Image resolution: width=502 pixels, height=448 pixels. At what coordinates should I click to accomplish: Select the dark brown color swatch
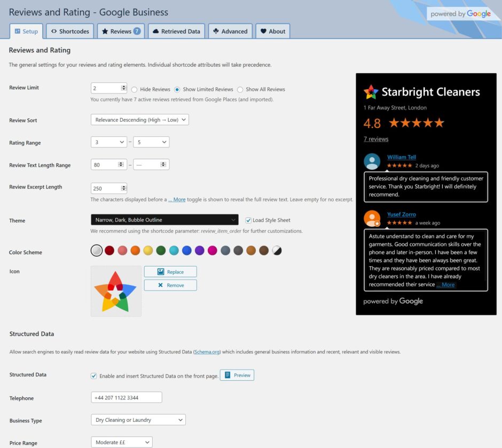pos(264,250)
